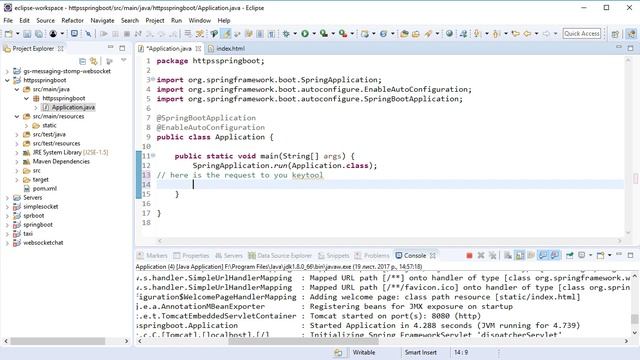640x360 pixels.
Task: Click the Debug gear toolbar icon
Action: tap(286, 34)
